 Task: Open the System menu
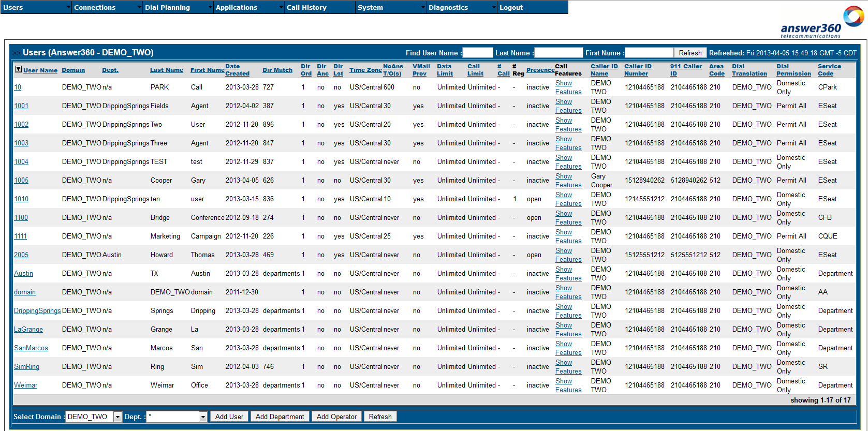[x=391, y=7]
